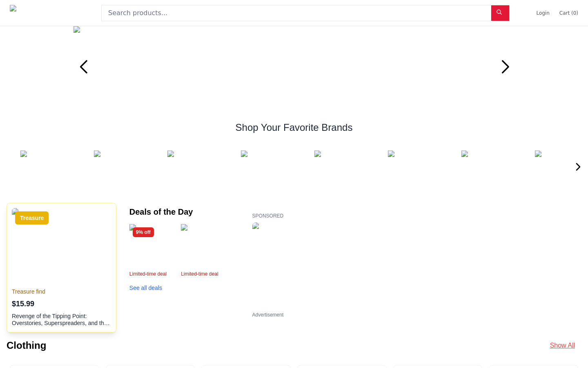
Task: Focus the Search products input field
Action: (296, 13)
